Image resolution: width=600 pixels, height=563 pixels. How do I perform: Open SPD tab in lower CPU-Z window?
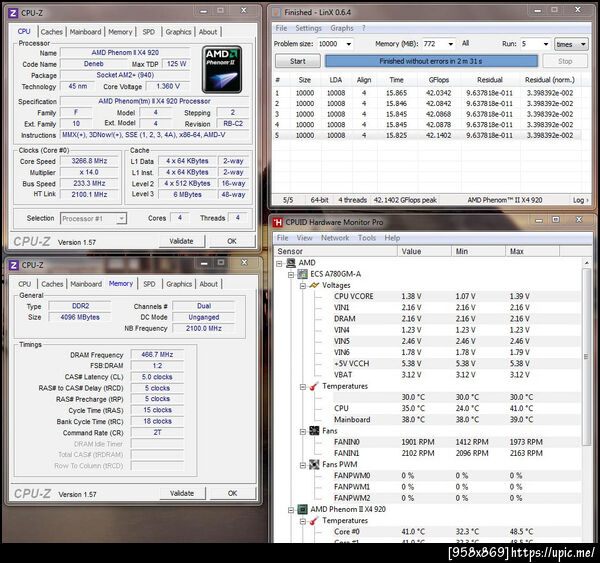pos(149,284)
